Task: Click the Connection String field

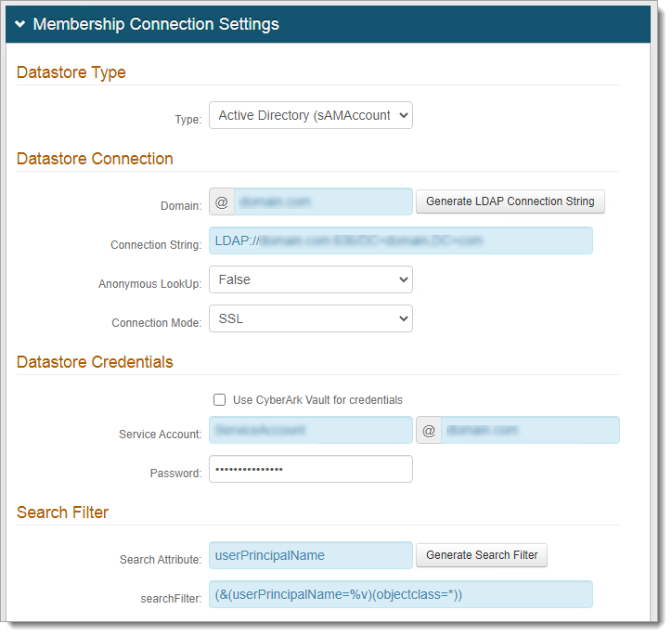Action: [x=401, y=240]
